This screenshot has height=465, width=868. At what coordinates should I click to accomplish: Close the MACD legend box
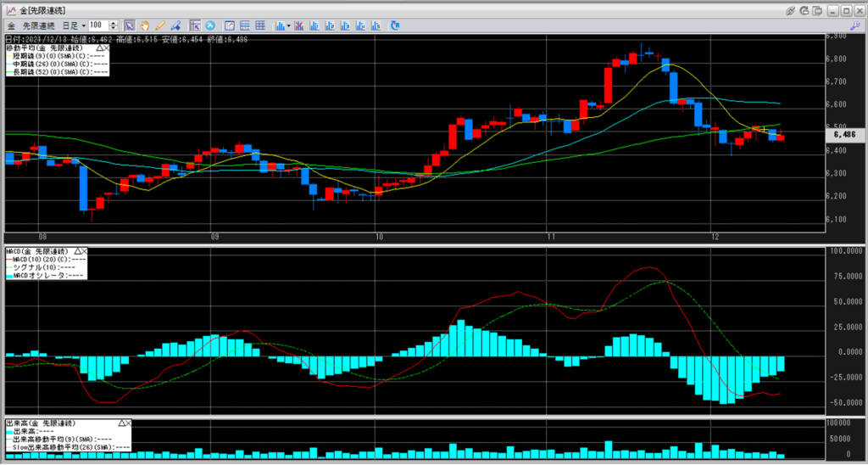pyautogui.click(x=86, y=251)
